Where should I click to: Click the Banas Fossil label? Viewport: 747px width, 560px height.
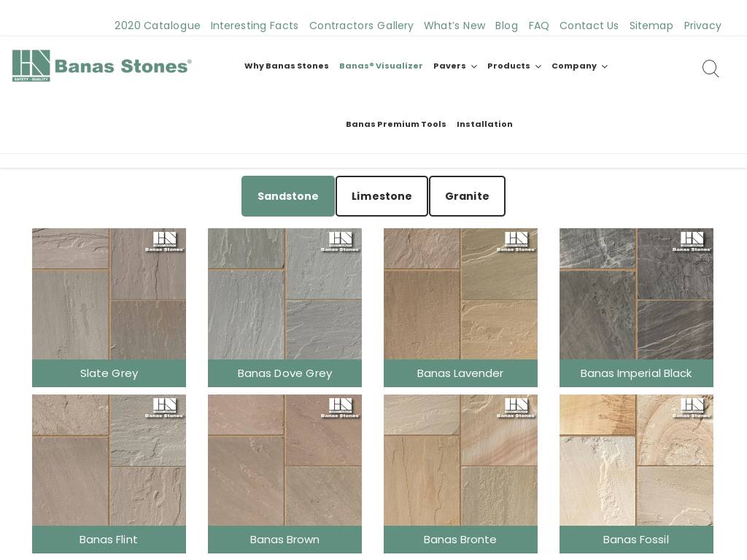click(636, 540)
